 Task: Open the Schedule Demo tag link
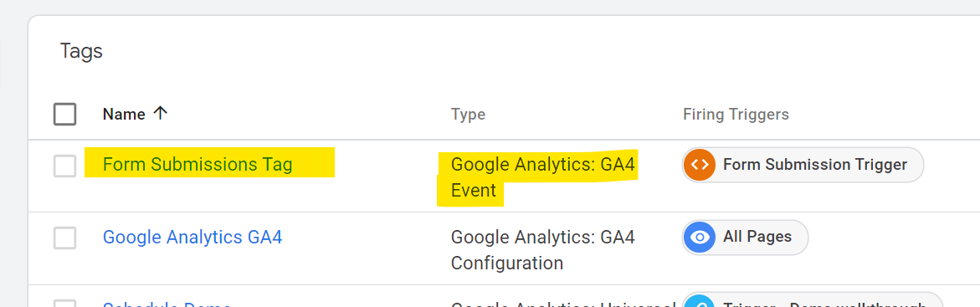167,304
